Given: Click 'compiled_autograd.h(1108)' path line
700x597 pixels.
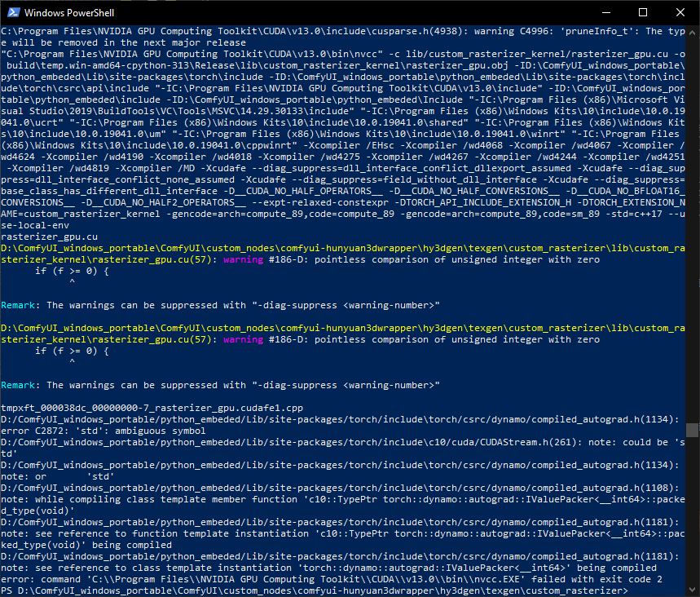Looking at the screenshot, I should click(x=340, y=488).
